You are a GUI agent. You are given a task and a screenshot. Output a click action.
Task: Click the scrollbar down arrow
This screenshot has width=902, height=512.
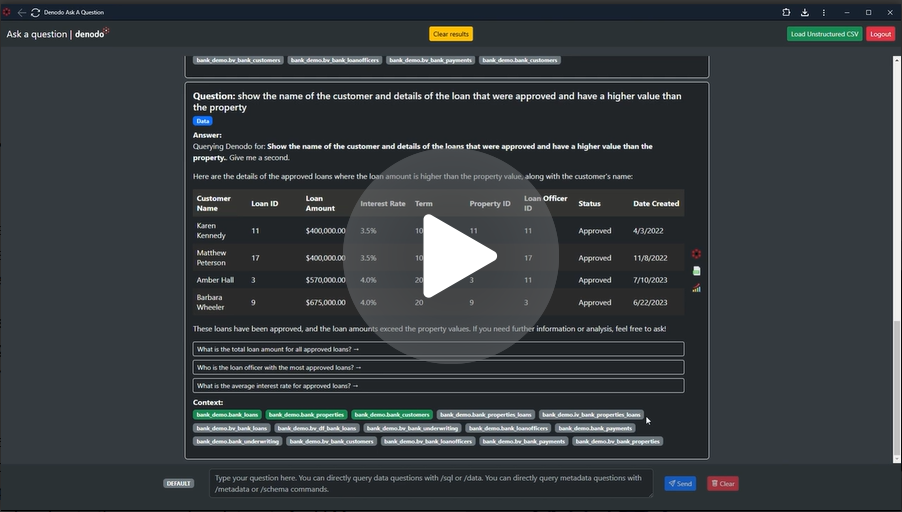pos(896,459)
